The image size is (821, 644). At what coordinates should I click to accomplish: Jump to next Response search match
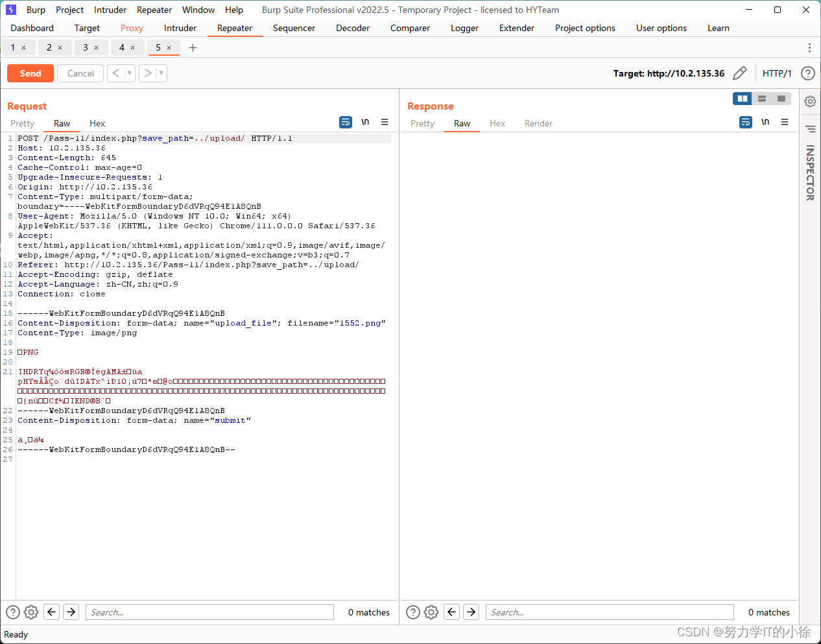[x=471, y=612]
